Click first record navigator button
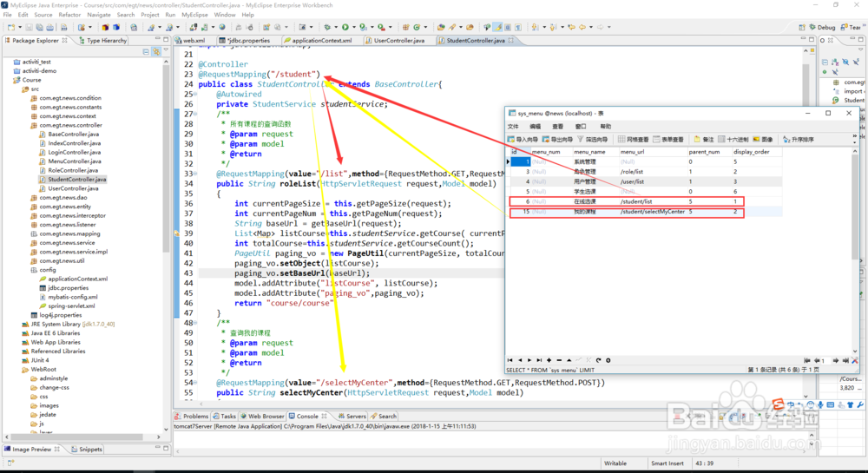868x473 pixels. [510, 360]
